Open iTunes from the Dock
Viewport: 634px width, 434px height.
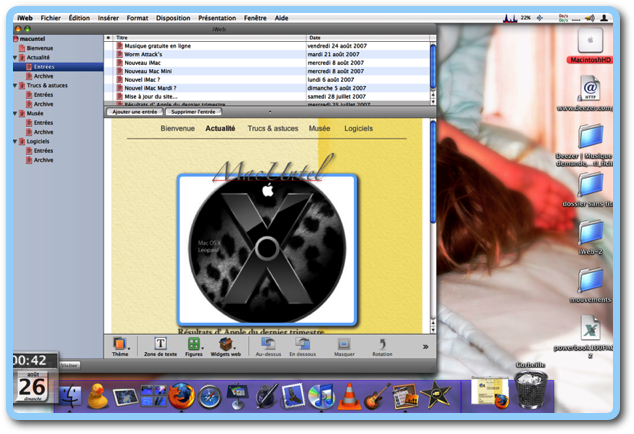tap(321, 396)
